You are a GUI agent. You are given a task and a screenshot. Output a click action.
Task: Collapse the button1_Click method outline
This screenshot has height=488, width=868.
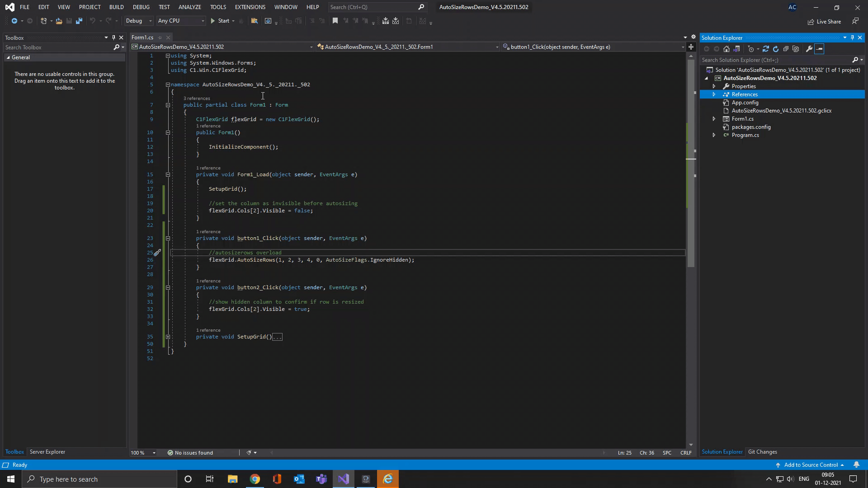pos(168,238)
